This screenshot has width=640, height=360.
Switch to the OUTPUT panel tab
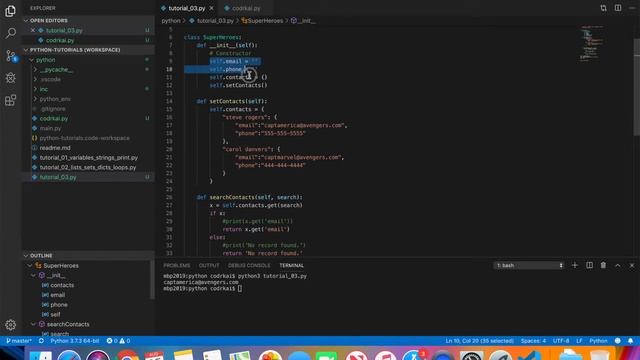pyautogui.click(x=209, y=266)
